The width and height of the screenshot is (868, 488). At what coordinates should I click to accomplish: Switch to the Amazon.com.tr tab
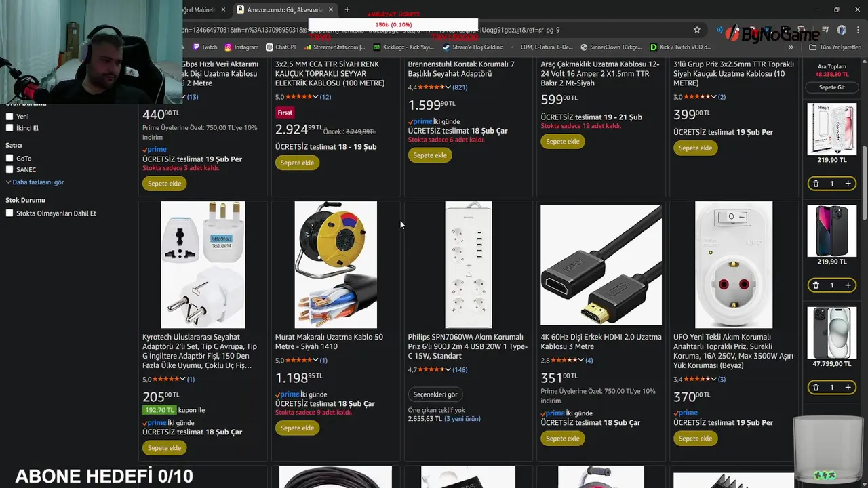click(283, 9)
